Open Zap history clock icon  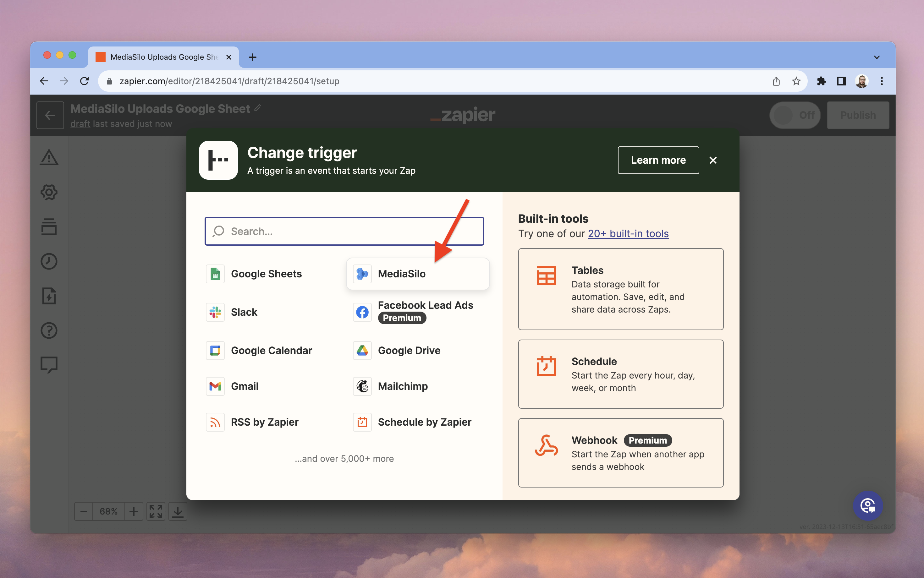click(49, 261)
